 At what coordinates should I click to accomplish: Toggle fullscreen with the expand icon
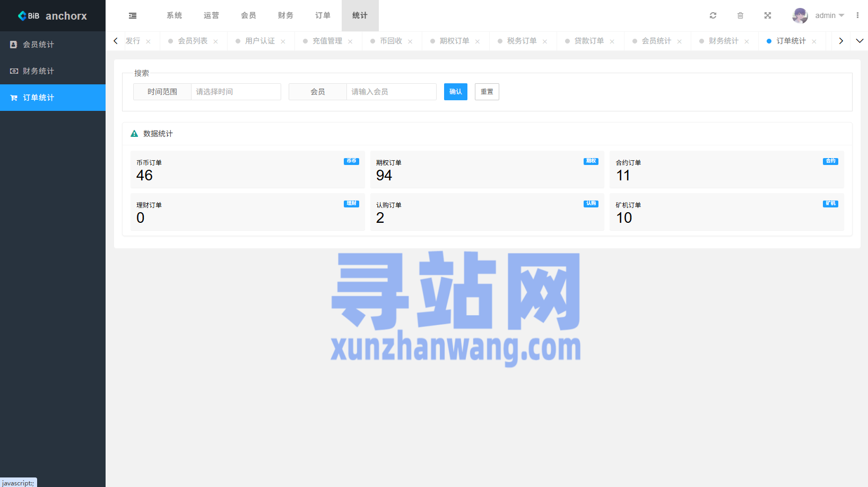[767, 16]
